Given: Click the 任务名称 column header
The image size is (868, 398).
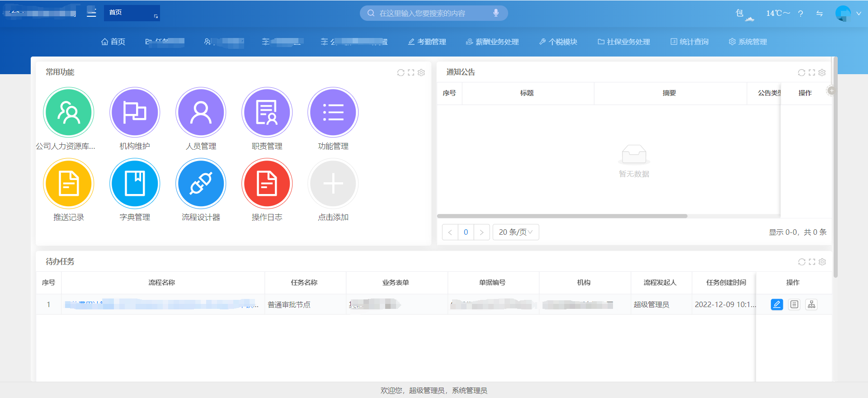Looking at the screenshot, I should point(304,282).
